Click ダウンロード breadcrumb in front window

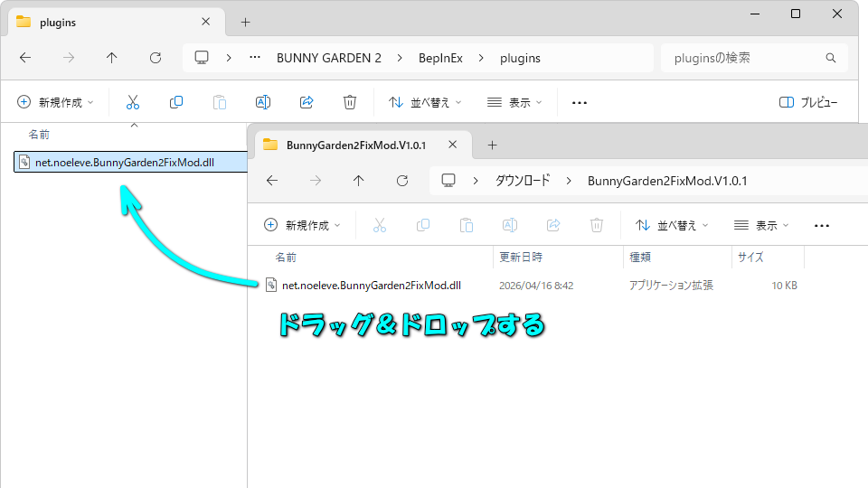click(x=522, y=181)
